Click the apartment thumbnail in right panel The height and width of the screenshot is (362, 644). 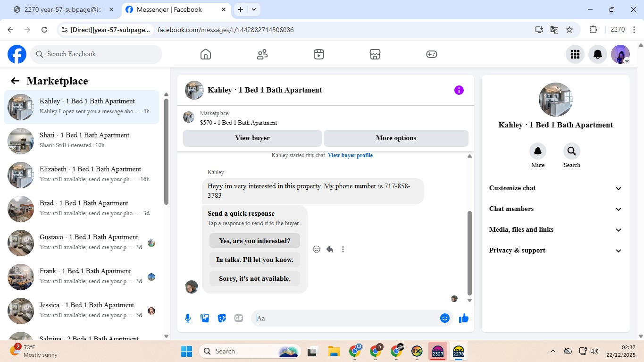(556, 100)
